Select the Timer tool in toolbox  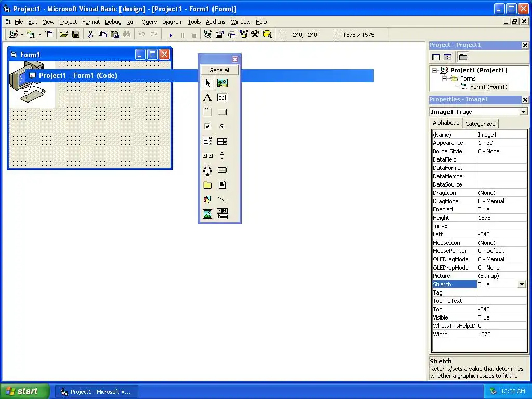click(208, 170)
